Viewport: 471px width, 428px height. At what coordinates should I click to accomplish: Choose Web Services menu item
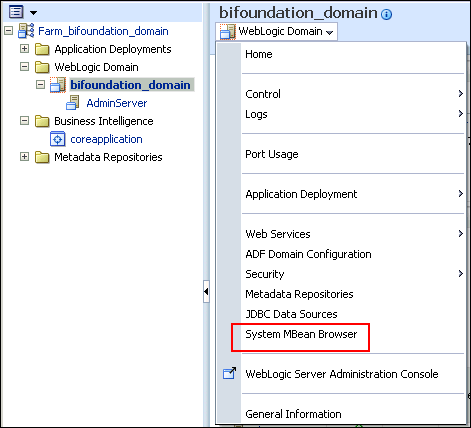click(x=278, y=234)
